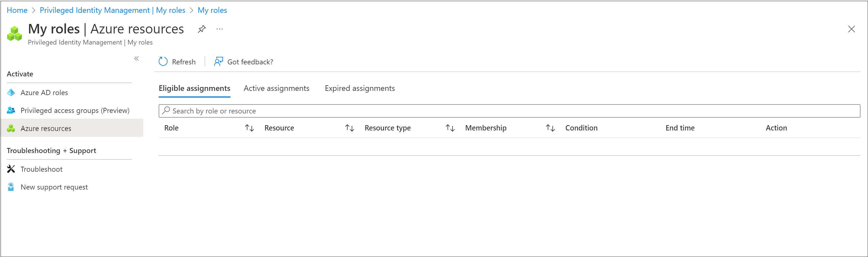Open the more options ellipsis menu
Screen dimensions: 868x257
(220, 29)
